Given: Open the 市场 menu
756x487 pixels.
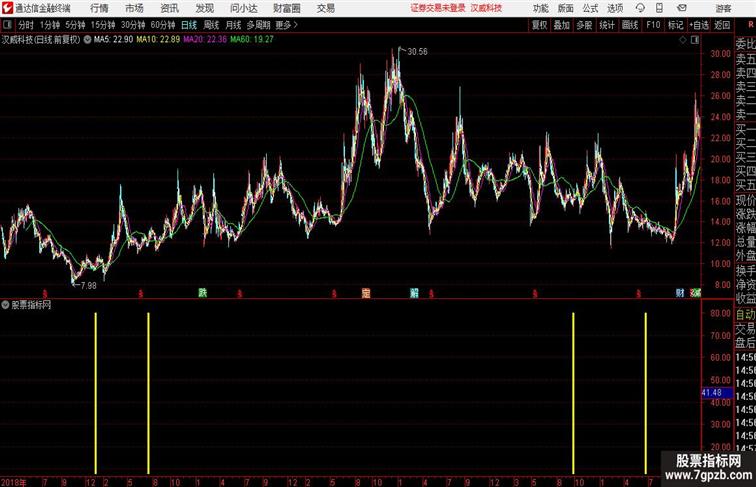Looking at the screenshot, I should pyautogui.click(x=135, y=8).
